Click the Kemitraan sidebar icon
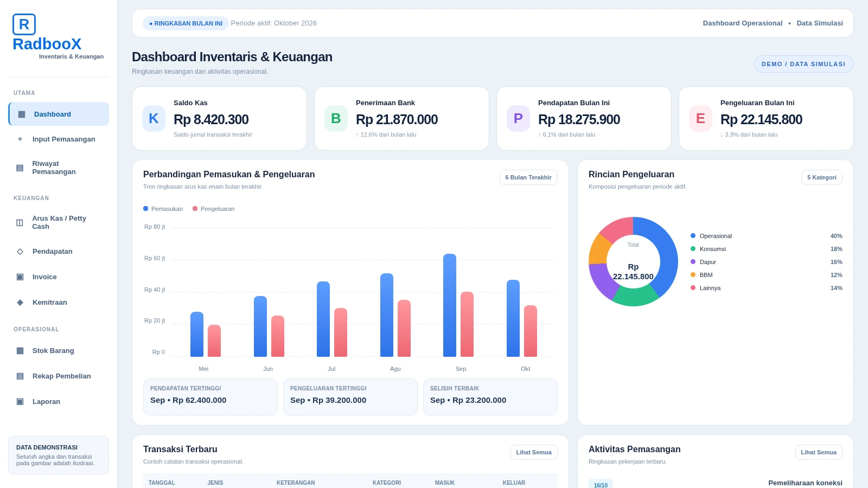The image size is (868, 488). [x=20, y=302]
